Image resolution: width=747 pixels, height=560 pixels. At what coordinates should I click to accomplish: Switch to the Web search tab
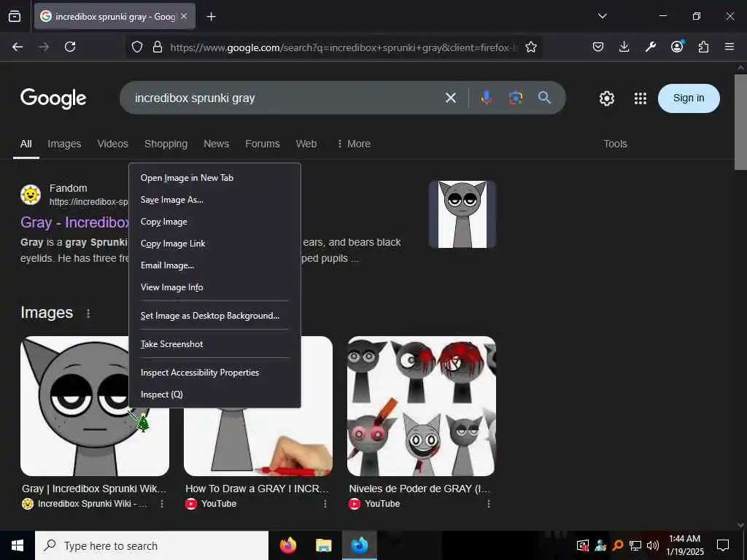click(x=306, y=144)
